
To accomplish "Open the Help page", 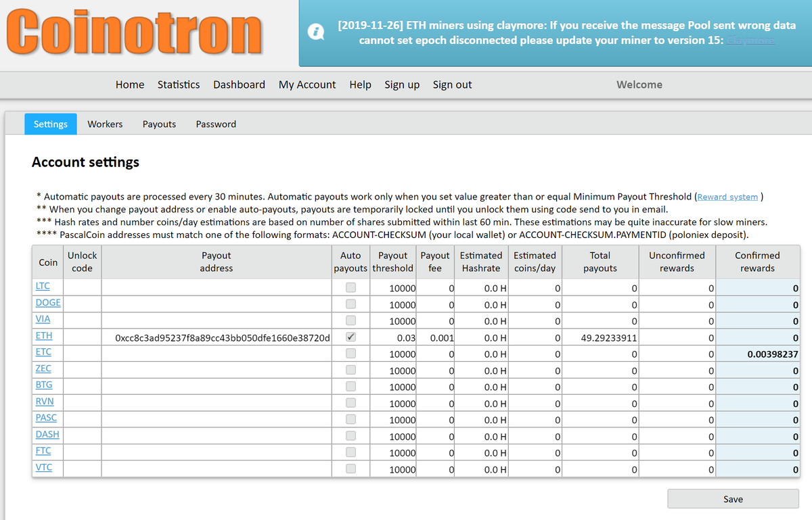I will click(360, 85).
